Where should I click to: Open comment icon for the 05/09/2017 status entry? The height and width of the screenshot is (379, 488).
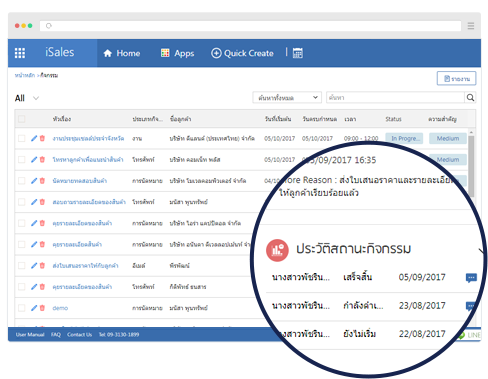471,278
